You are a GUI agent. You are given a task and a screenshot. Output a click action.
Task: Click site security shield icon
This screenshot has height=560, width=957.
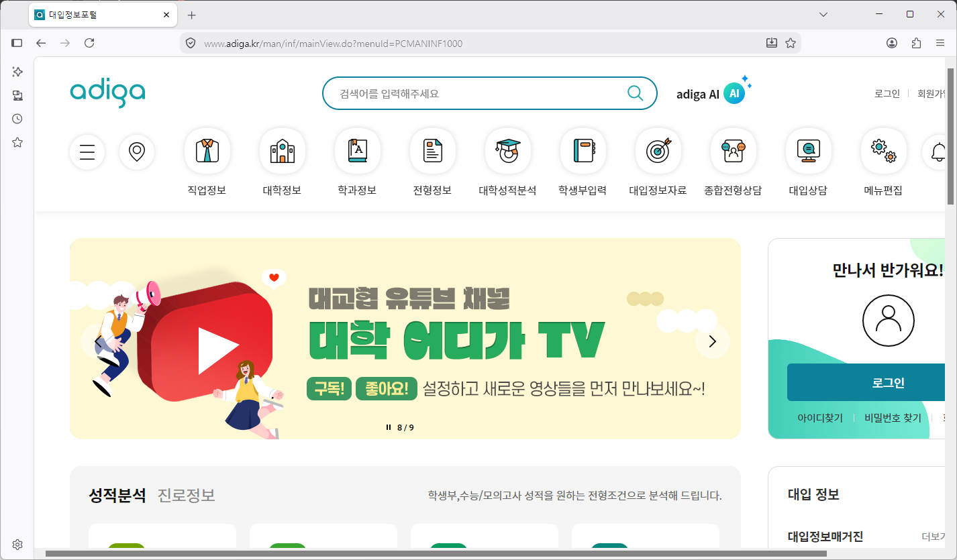[x=191, y=43]
